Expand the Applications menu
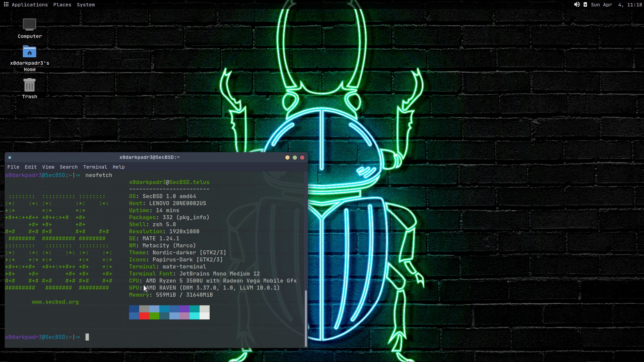This screenshot has height=362, width=644. [30, 5]
